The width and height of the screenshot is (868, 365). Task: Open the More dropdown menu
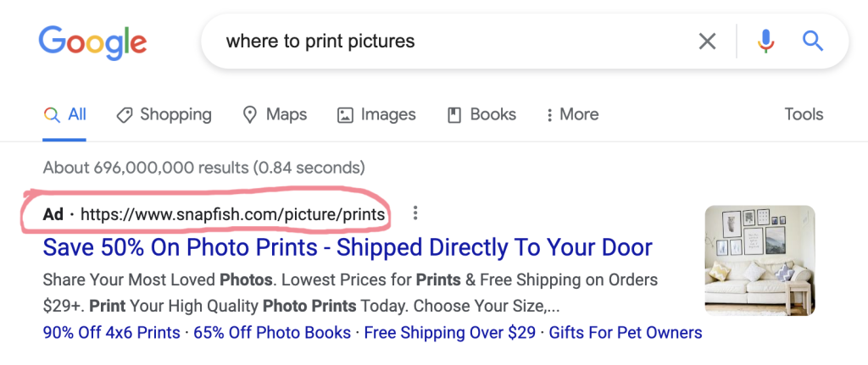tap(572, 114)
